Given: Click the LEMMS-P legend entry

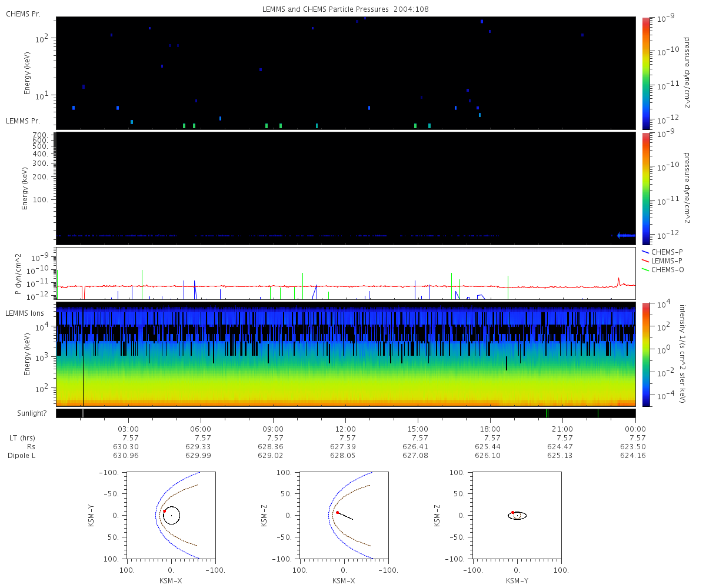Looking at the screenshot, I should point(662,260).
